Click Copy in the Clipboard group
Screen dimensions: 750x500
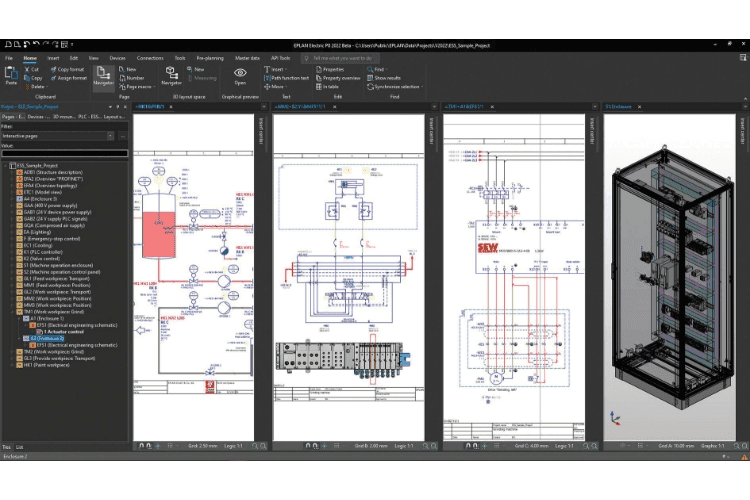(33, 78)
